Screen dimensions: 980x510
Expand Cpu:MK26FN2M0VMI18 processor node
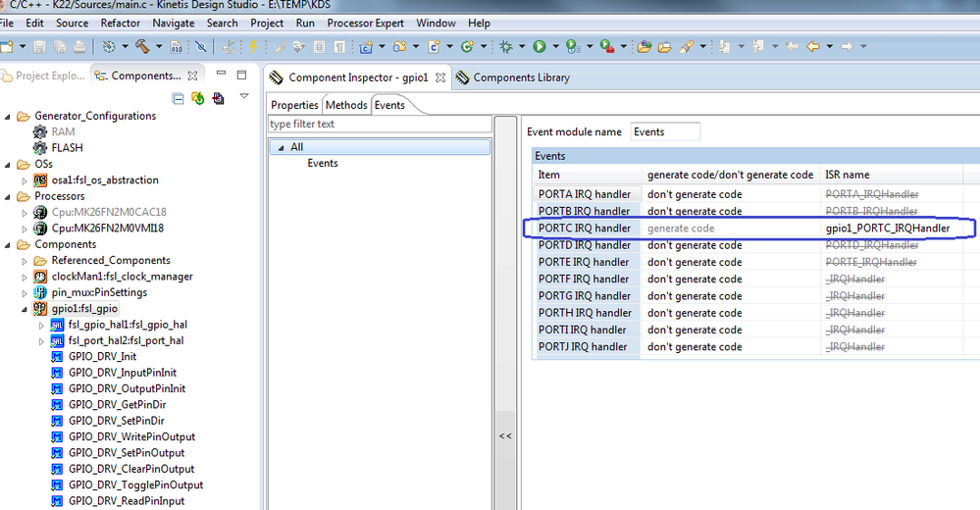[25, 229]
